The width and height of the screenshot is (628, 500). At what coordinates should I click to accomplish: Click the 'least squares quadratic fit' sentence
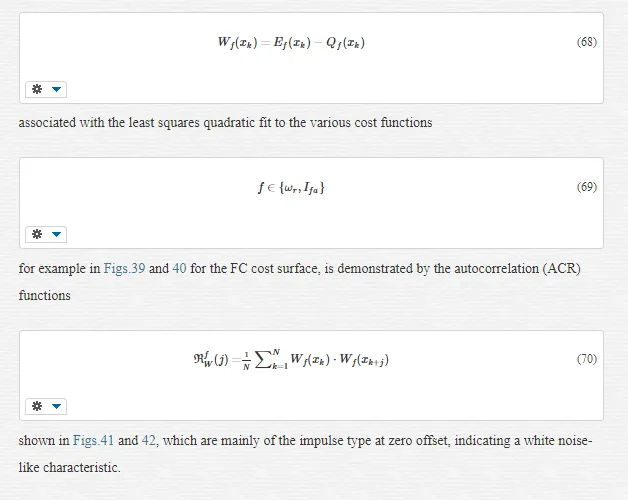(225, 122)
